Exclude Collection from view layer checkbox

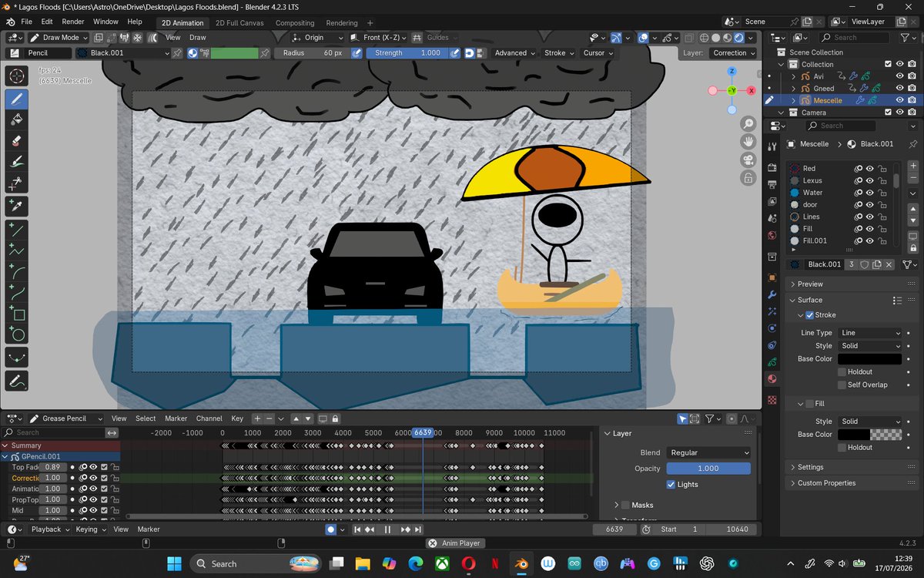888,64
